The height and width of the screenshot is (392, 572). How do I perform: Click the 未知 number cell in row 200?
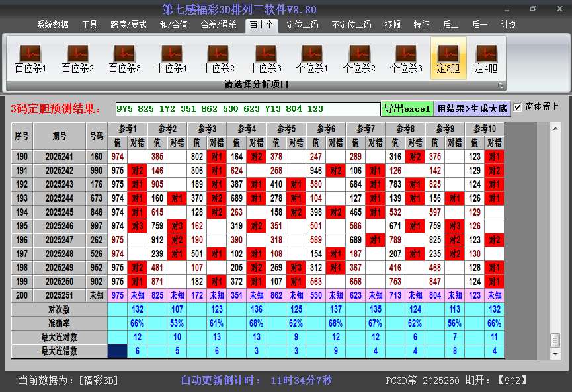point(97,295)
